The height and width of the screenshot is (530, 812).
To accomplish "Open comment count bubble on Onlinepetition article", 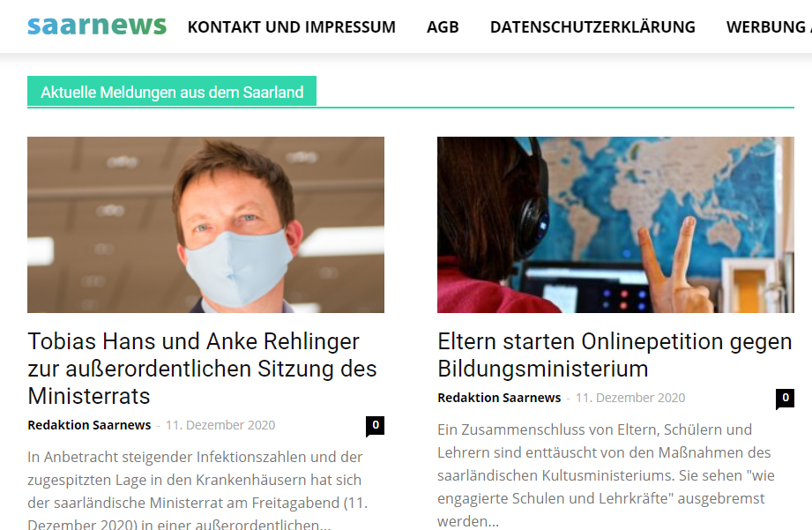I will [785, 399].
